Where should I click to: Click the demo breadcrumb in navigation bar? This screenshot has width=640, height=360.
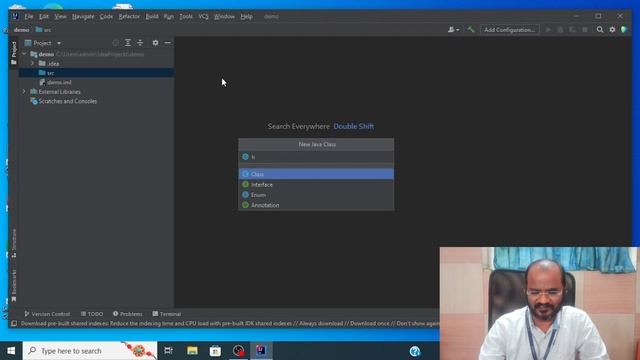tap(21, 30)
